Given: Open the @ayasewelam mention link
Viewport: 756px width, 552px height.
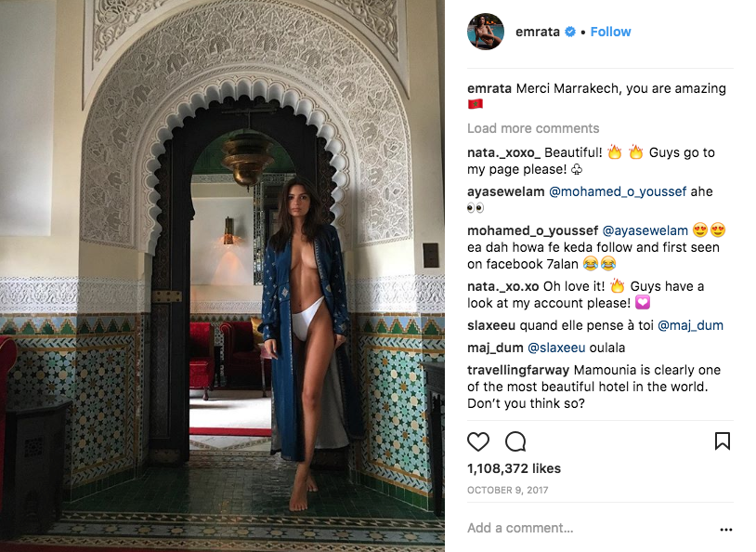Looking at the screenshot, I should pyautogui.click(x=645, y=230).
